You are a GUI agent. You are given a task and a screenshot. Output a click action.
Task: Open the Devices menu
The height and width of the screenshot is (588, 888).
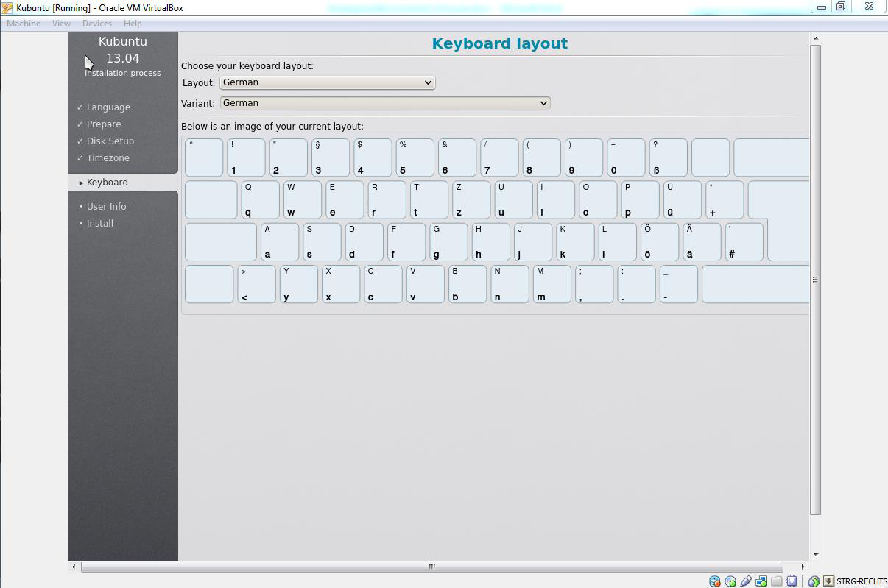pos(96,24)
